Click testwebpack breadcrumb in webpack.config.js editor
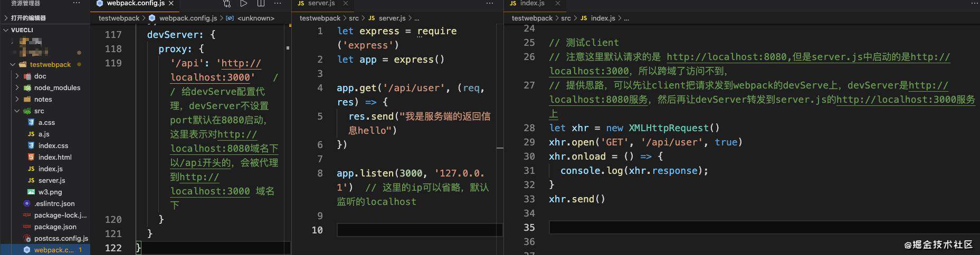The width and height of the screenshot is (980, 255). 119,18
